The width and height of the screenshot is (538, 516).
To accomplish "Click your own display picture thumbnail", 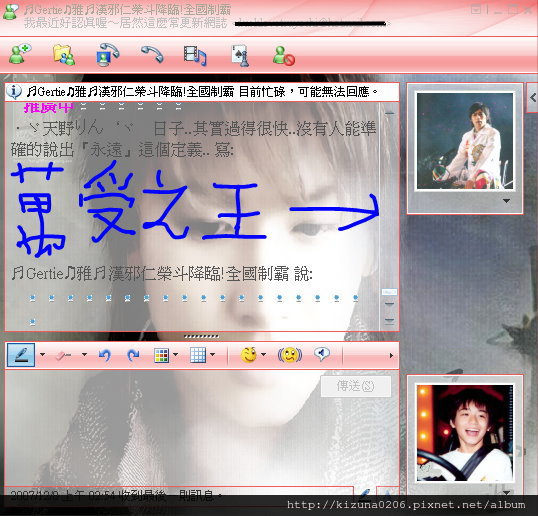I will [x=465, y=433].
